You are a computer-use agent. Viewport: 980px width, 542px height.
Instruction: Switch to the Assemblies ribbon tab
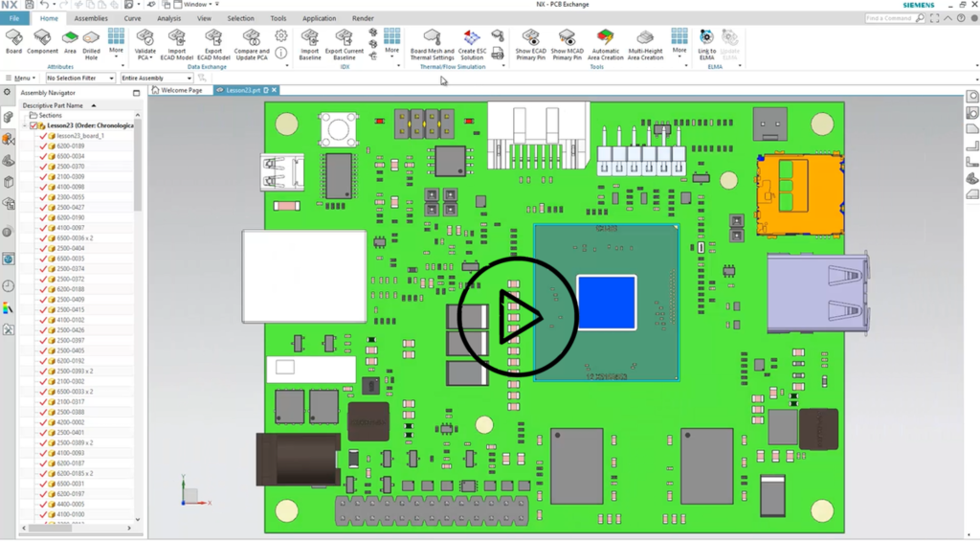pyautogui.click(x=91, y=18)
